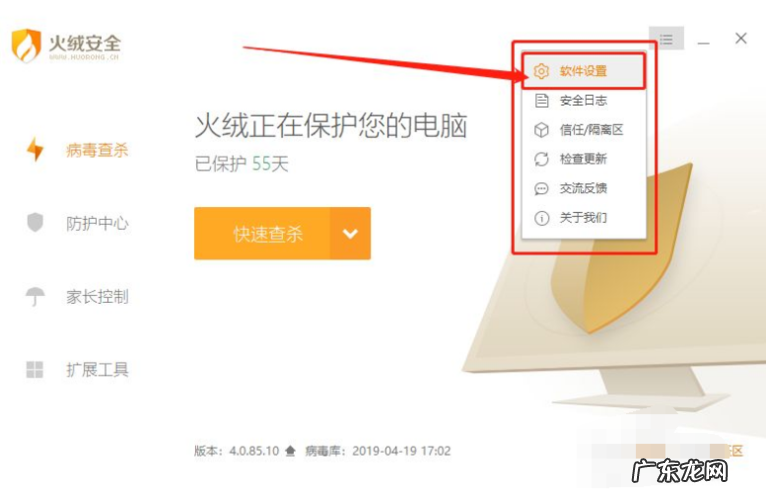This screenshot has height=500, width=766.
Task: Click the grid extension tools icon
Action: [x=35, y=370]
